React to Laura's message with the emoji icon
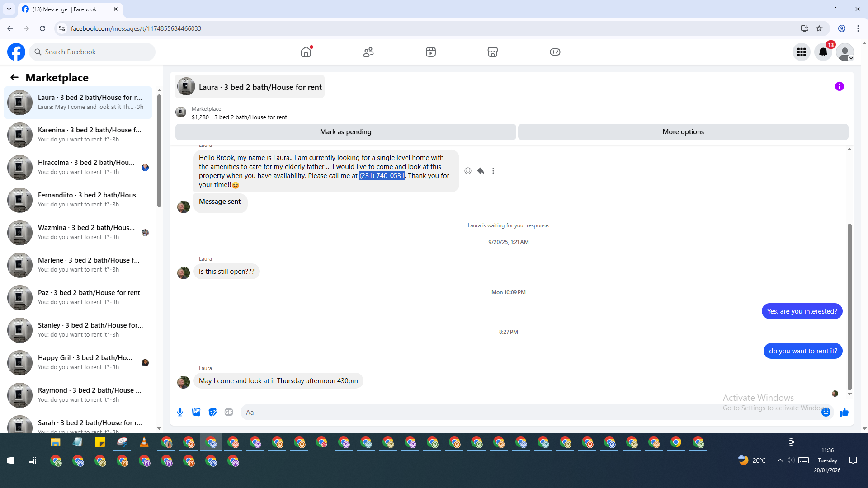 tap(468, 171)
